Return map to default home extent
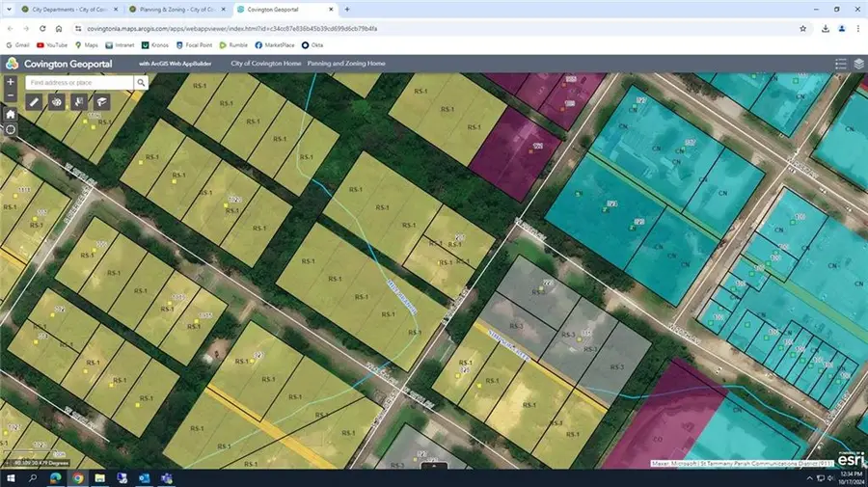 click(x=11, y=114)
